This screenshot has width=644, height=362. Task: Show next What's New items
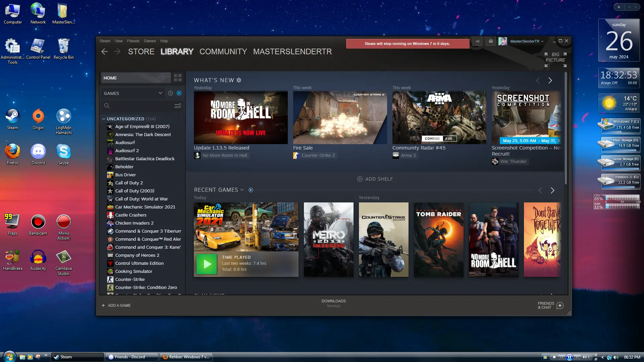(550, 80)
